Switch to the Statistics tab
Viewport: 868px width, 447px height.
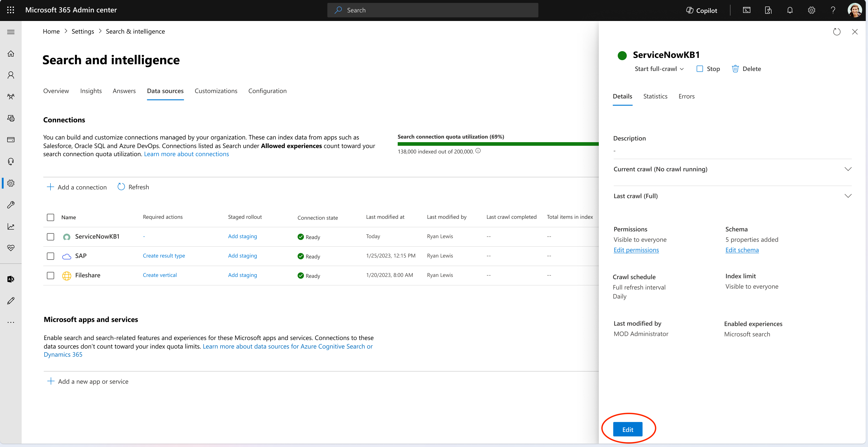click(x=655, y=96)
